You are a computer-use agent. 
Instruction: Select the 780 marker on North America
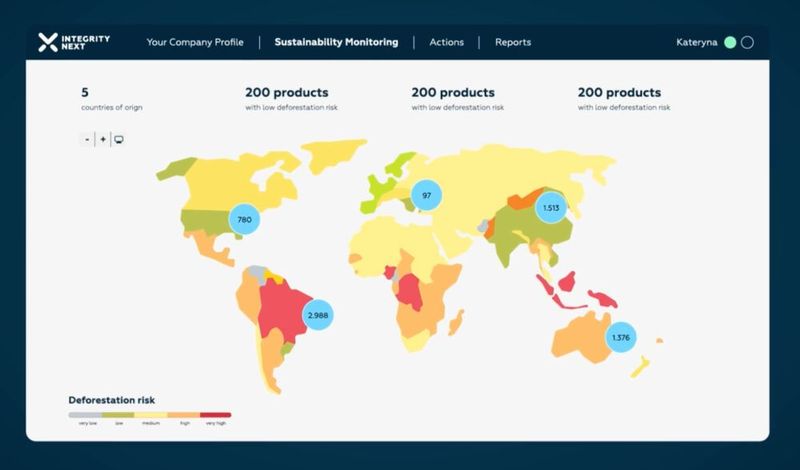[243, 219]
